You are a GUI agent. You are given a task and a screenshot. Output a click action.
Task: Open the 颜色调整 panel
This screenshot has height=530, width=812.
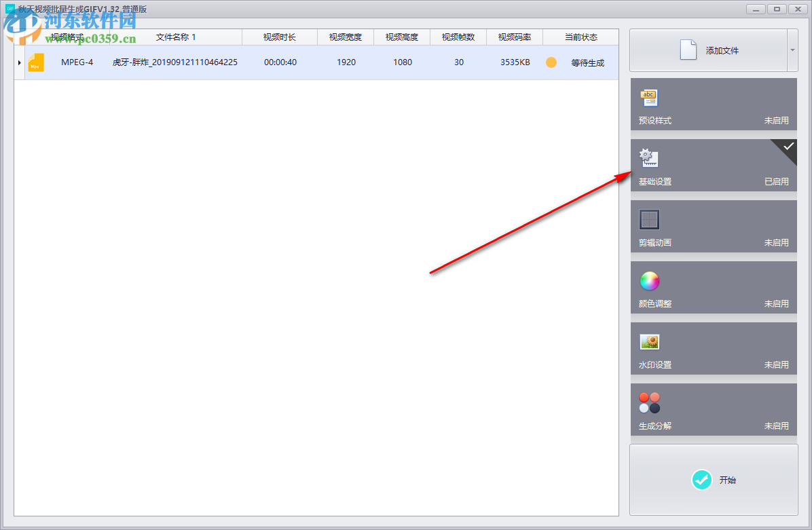[714, 287]
